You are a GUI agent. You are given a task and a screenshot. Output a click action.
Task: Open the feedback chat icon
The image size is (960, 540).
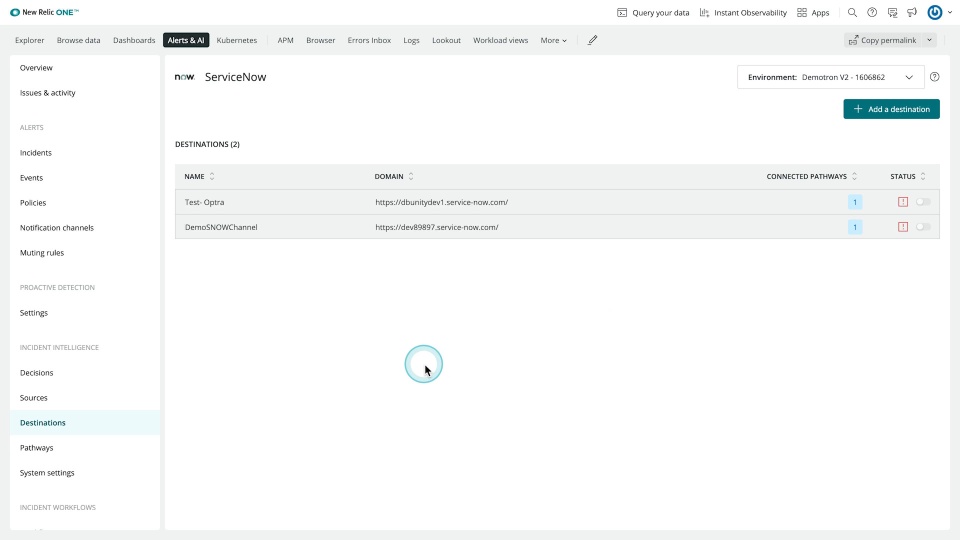coord(892,12)
